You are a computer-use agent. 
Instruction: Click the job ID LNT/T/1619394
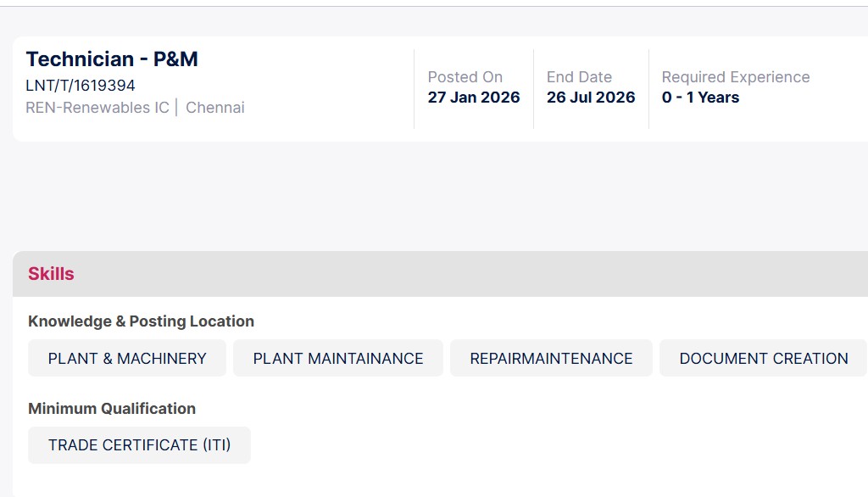click(x=81, y=86)
